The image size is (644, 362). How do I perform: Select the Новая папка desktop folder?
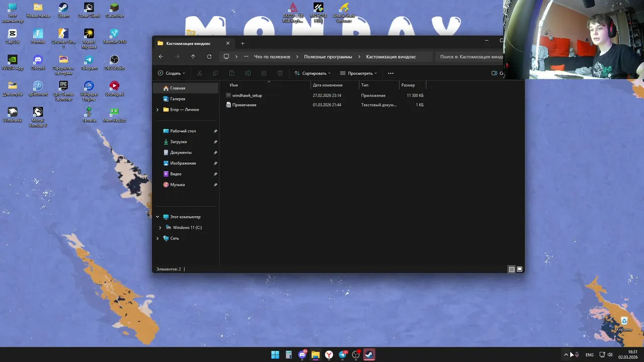(x=38, y=11)
